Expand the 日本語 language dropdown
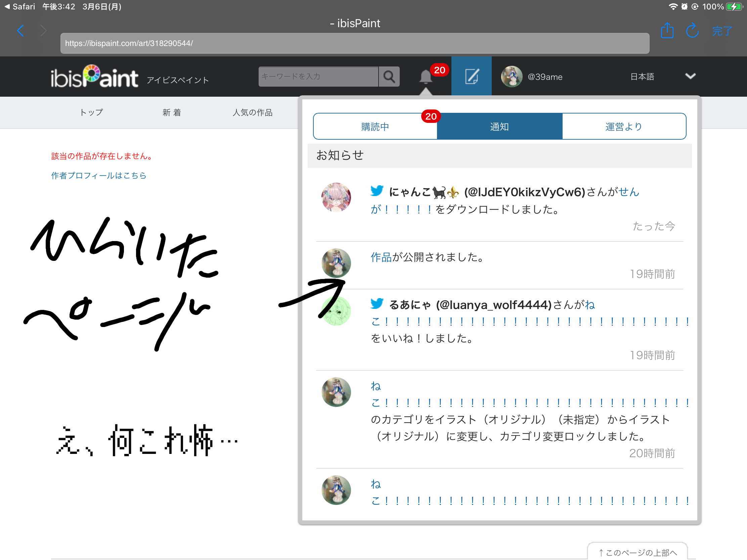The image size is (747, 560). point(642,77)
